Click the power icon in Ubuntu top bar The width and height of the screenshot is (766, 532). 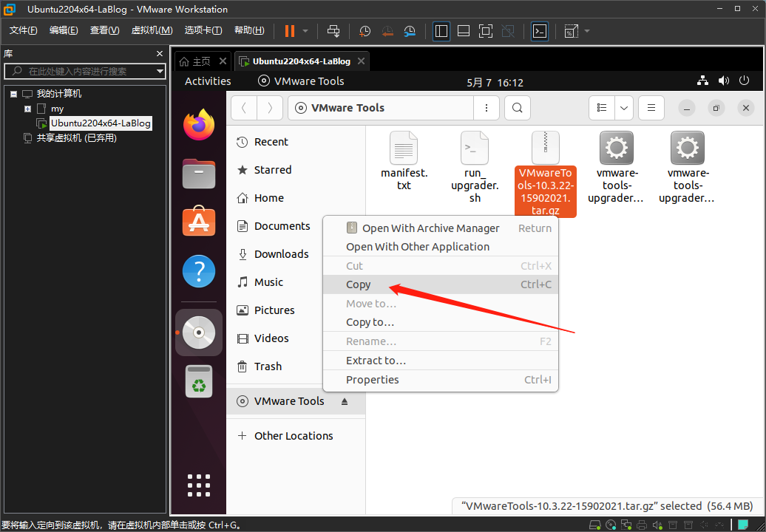tap(744, 81)
